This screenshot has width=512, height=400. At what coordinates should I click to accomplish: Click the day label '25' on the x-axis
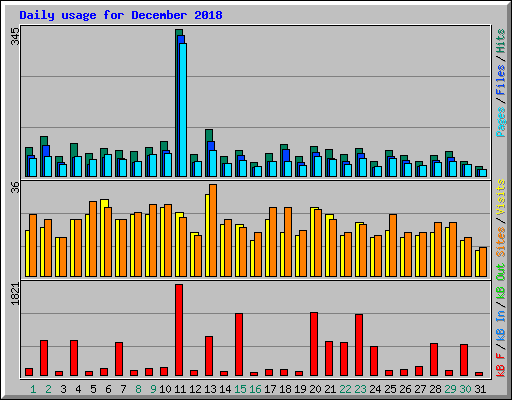tap(390, 389)
